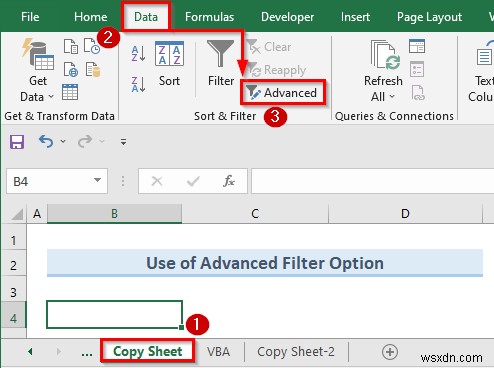Click the Edit Links icon
The height and width of the screenshot is (368, 494).
click(x=418, y=92)
